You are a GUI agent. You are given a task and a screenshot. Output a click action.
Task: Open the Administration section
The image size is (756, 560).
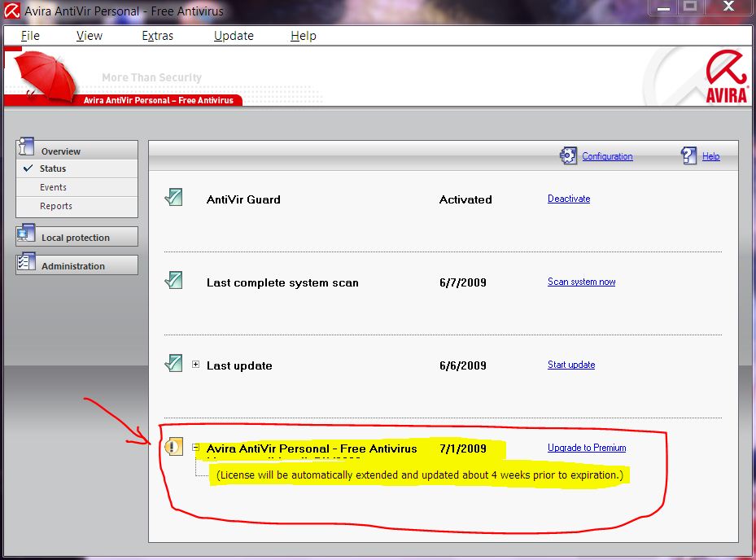click(77, 265)
